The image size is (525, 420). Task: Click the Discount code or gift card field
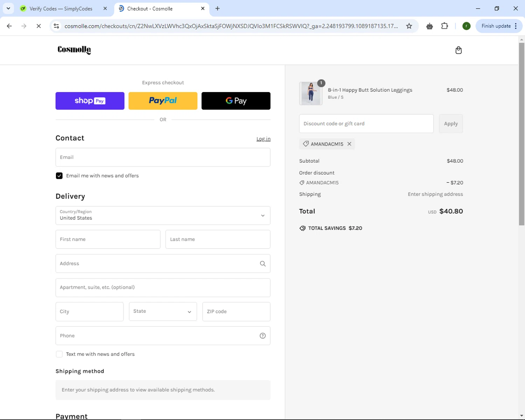pyautogui.click(x=366, y=124)
